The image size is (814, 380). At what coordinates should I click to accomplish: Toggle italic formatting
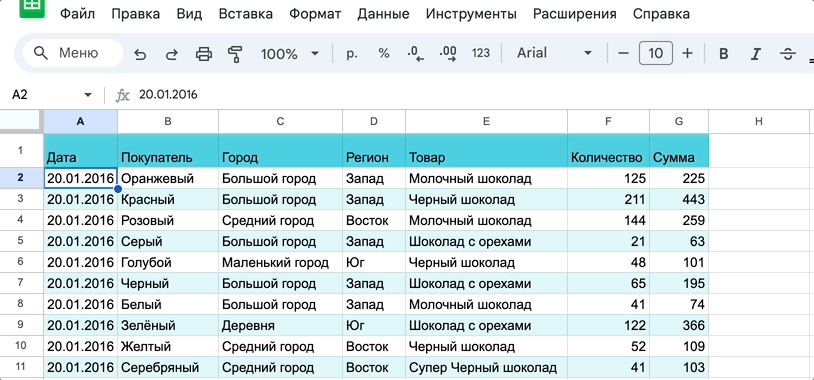[x=756, y=53]
